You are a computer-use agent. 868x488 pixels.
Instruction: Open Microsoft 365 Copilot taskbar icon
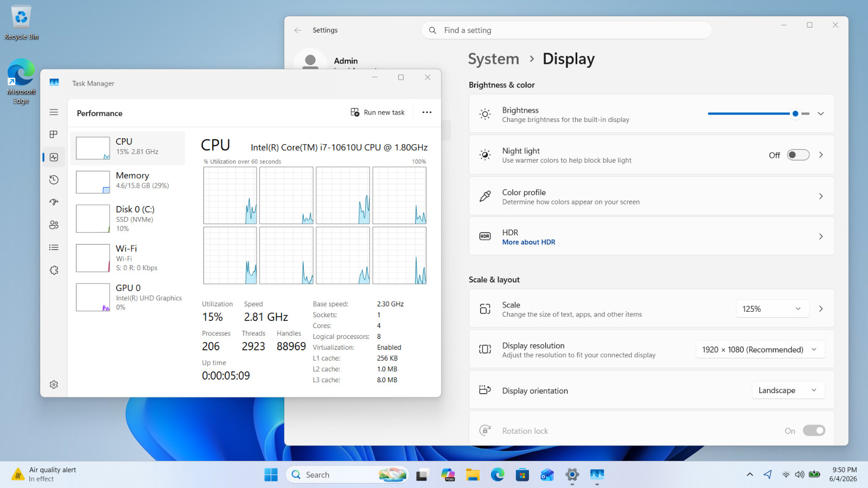pos(448,475)
